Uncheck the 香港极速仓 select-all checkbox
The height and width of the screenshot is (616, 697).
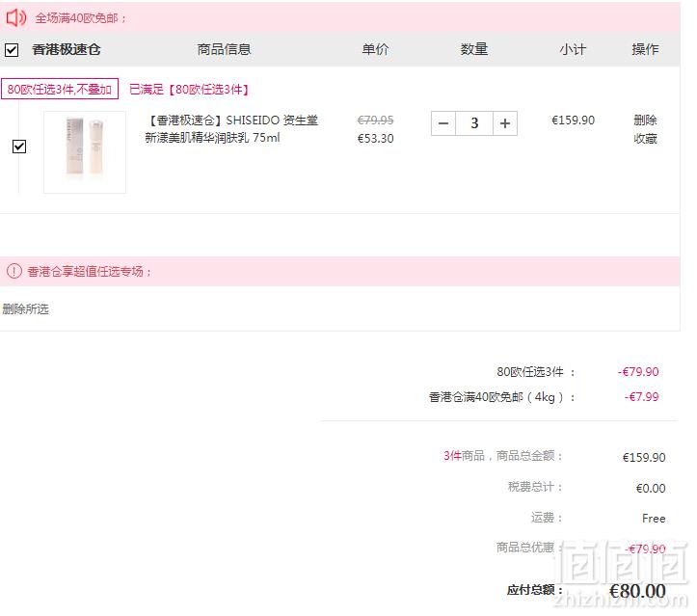[x=12, y=50]
